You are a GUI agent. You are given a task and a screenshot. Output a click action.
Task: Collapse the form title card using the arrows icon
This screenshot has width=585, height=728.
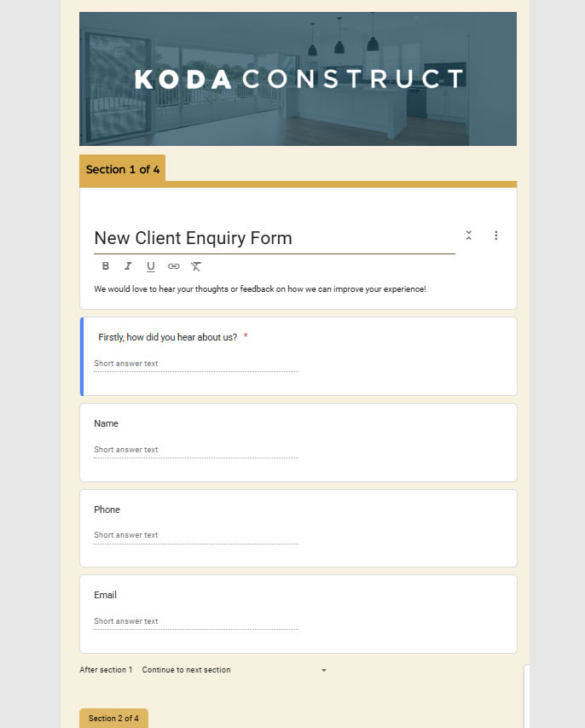click(468, 235)
